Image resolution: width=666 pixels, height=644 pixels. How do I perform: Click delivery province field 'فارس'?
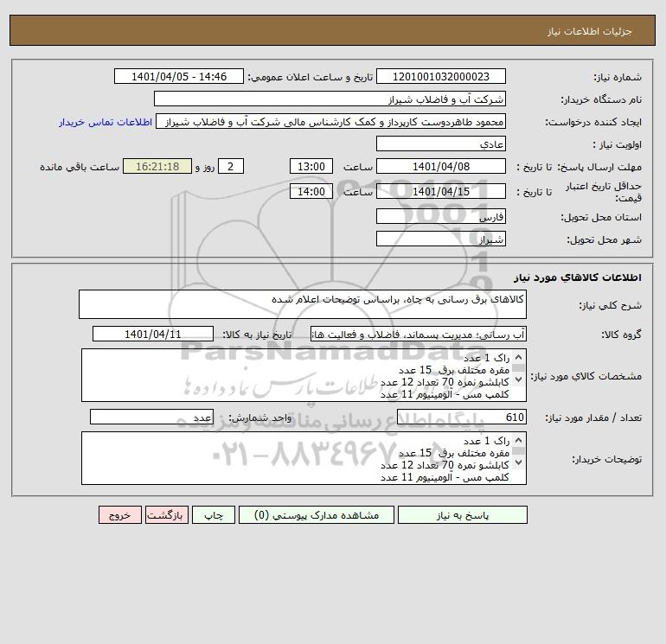coord(441,216)
